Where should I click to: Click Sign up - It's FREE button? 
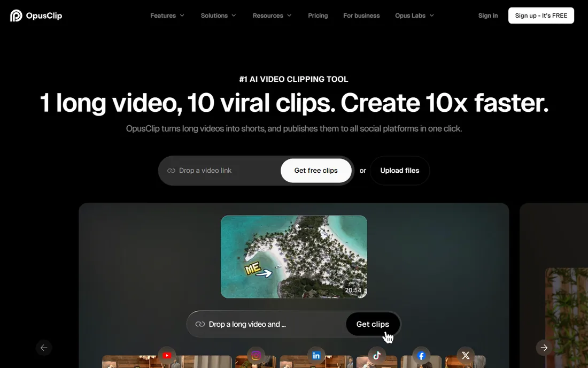pos(541,16)
